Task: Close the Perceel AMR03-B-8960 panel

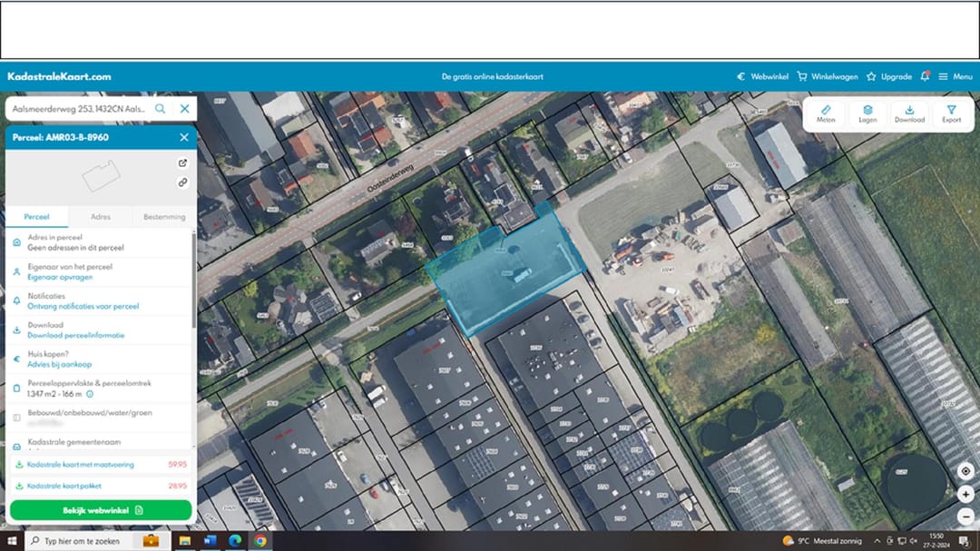Action: 183,137
